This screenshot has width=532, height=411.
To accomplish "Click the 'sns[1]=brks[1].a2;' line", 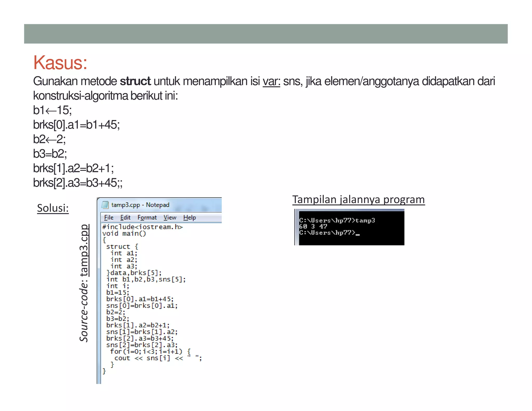I will coord(142,332).
